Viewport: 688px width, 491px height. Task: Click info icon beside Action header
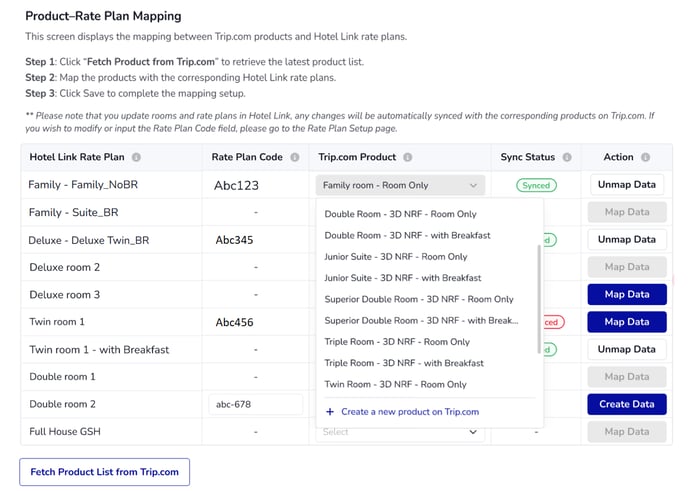(645, 157)
